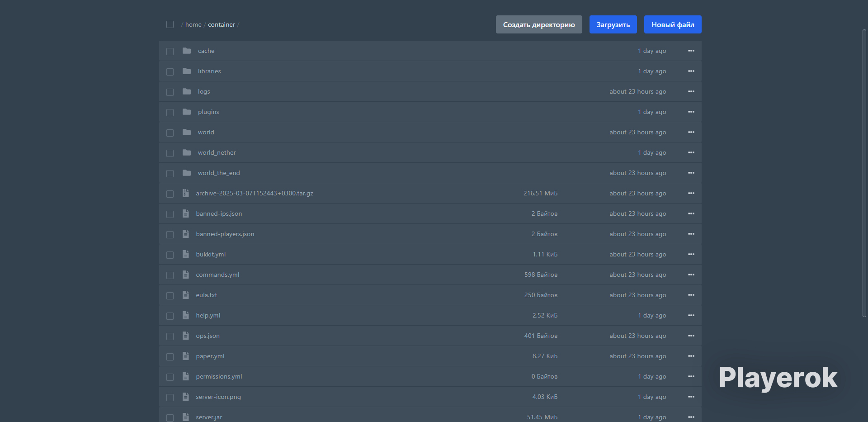Tick the select-all checkbox beside the breadcrumb

pyautogui.click(x=170, y=24)
